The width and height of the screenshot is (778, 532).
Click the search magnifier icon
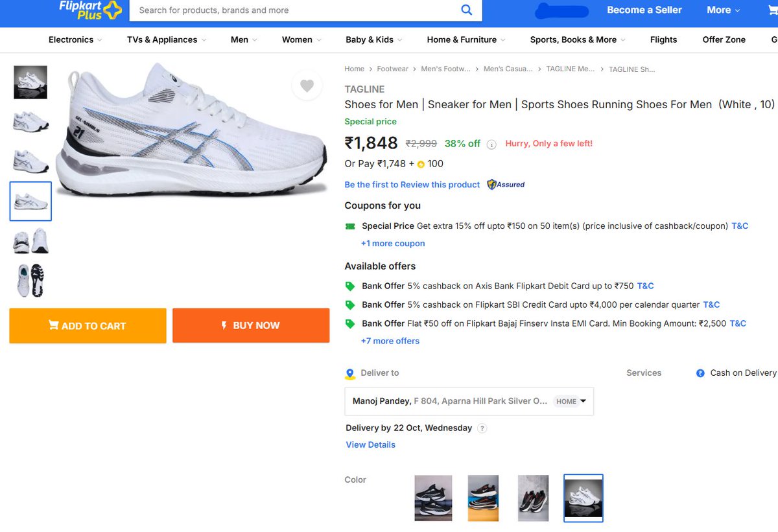[466, 10]
